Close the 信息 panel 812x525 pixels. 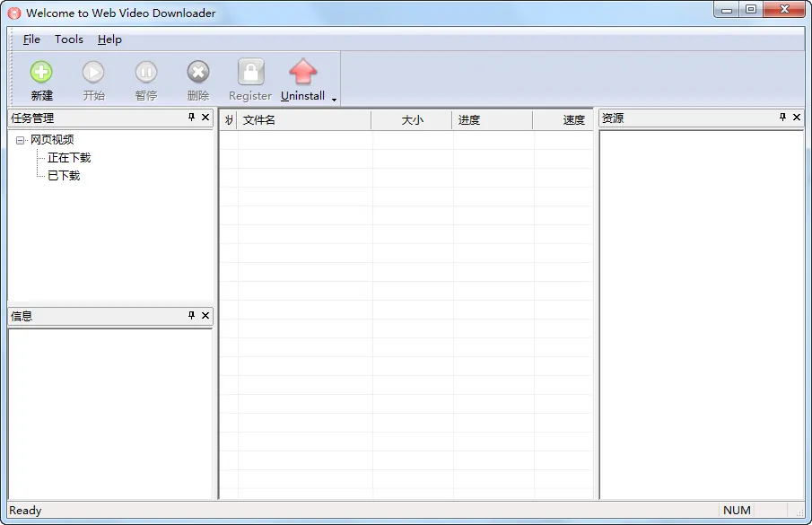tap(205, 315)
